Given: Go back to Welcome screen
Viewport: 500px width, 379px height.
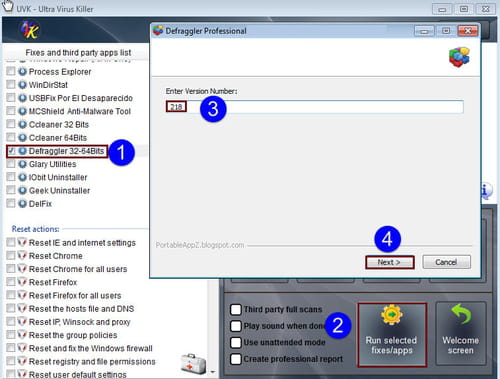Looking at the screenshot, I should pyautogui.click(x=461, y=333).
